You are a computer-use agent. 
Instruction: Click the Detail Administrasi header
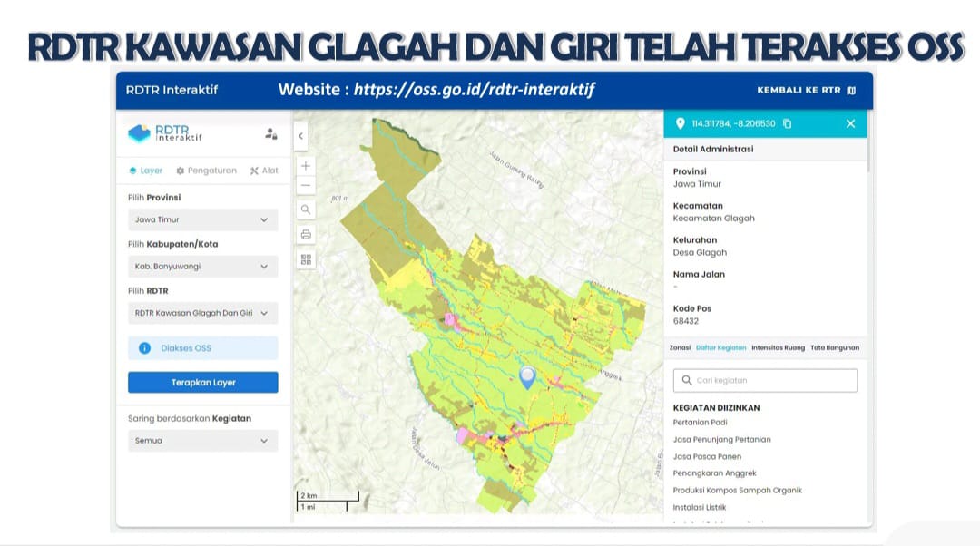pos(713,150)
